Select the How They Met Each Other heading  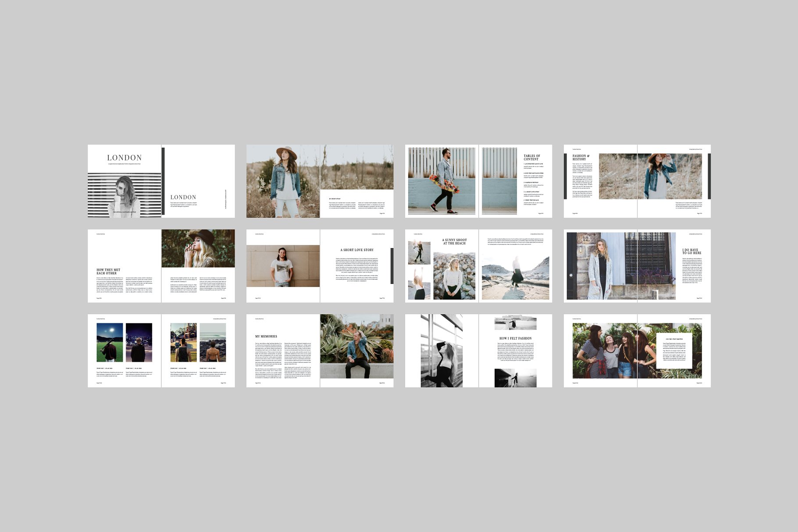(108, 271)
